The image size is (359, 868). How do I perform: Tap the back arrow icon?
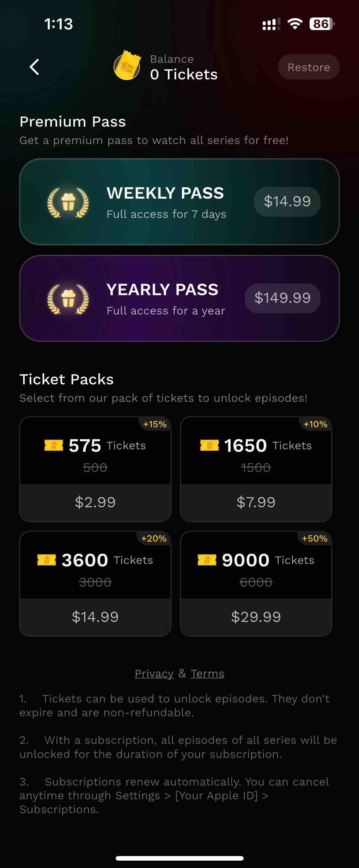coord(34,67)
